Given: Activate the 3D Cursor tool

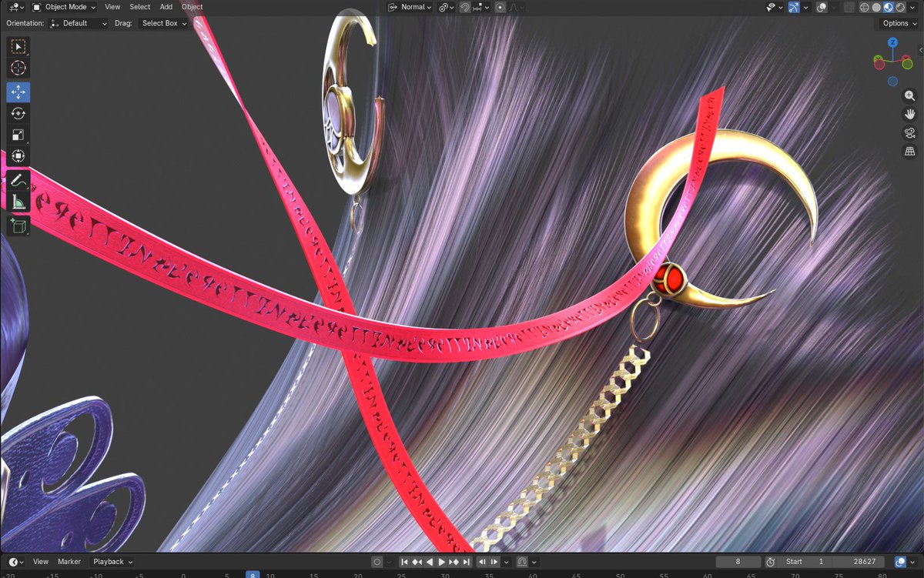Looking at the screenshot, I should click(18, 68).
